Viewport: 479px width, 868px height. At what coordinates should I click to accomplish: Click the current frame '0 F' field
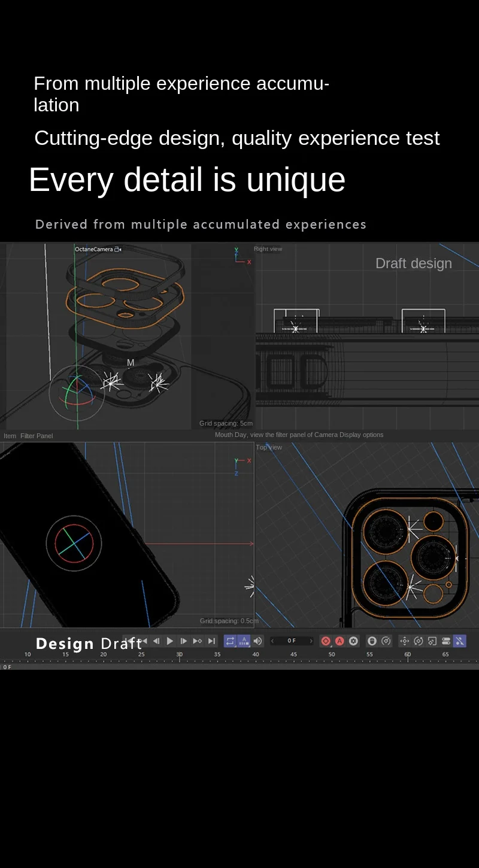pos(292,641)
